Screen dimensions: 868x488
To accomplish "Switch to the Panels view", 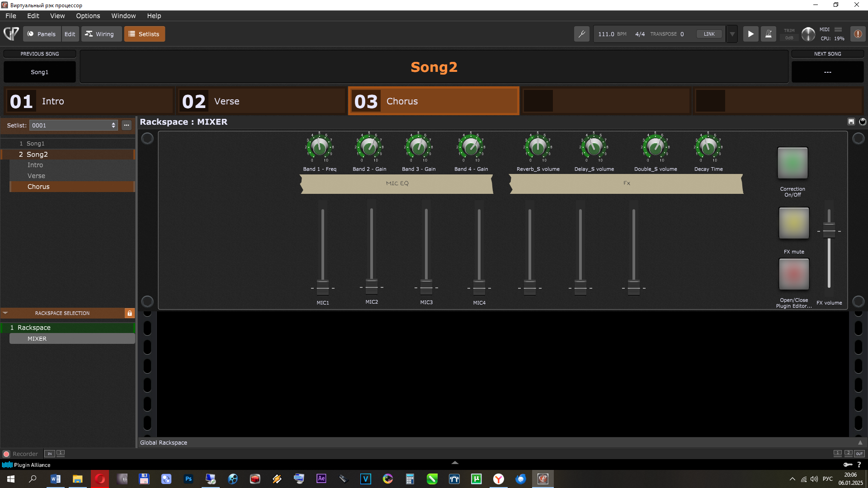I will tap(42, 34).
